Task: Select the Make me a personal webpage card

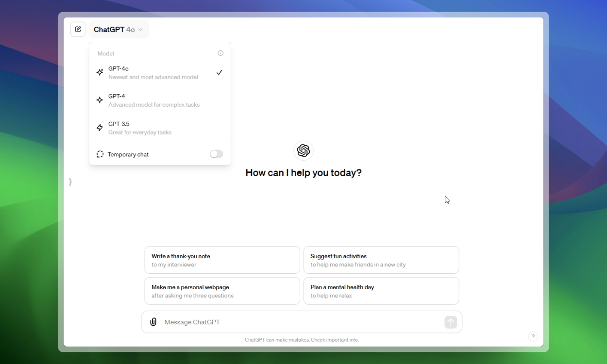Action: [x=222, y=291]
